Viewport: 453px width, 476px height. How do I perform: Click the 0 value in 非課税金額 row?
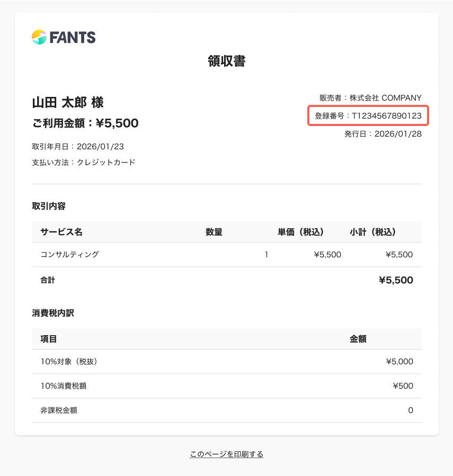[411, 410]
